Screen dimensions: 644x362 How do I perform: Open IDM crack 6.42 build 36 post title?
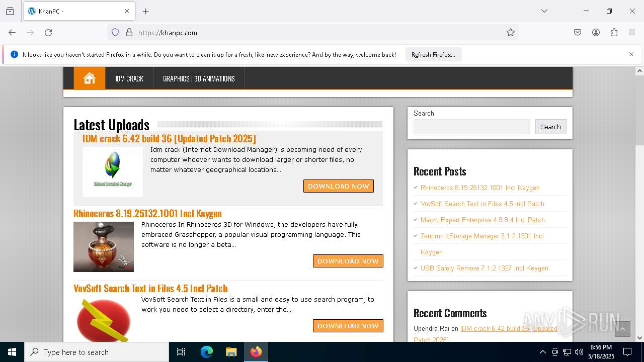pyautogui.click(x=169, y=138)
